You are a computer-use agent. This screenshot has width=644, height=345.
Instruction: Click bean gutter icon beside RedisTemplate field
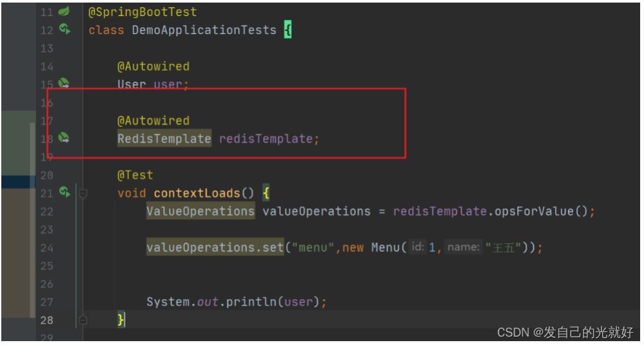pos(64,137)
